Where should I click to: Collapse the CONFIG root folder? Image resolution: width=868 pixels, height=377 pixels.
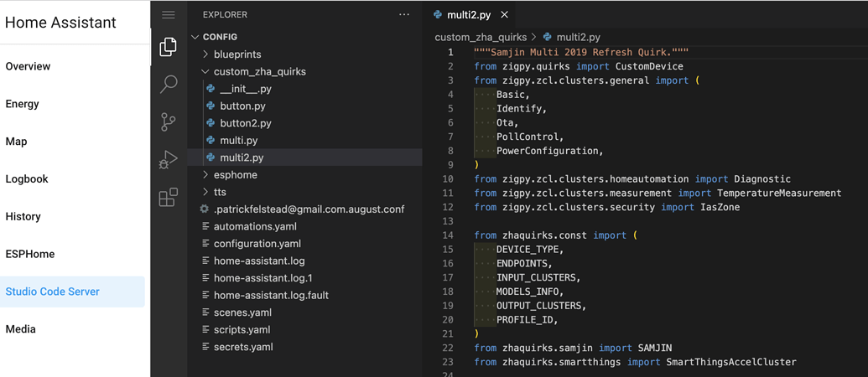pyautogui.click(x=195, y=37)
